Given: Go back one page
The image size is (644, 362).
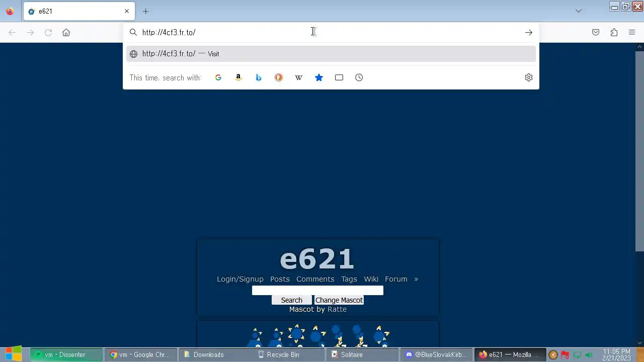Looking at the screenshot, I should (x=12, y=33).
